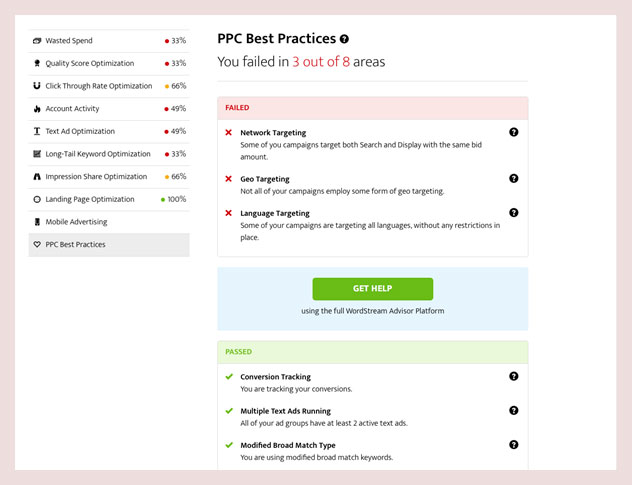Click the FAILED section header

coord(372,108)
